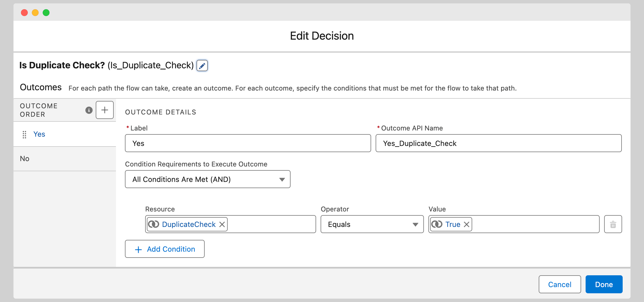Cancel the decision edit
The width and height of the screenshot is (644, 302).
point(559,285)
